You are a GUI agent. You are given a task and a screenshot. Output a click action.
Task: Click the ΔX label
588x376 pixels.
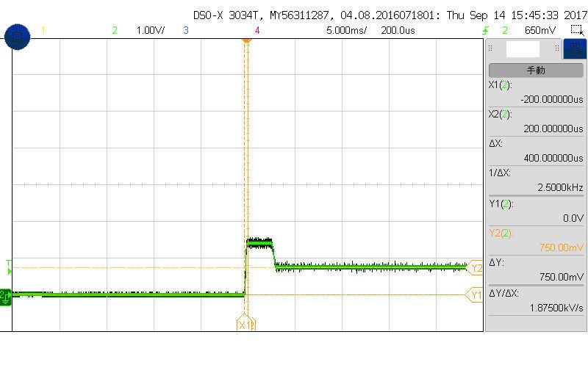click(x=495, y=143)
